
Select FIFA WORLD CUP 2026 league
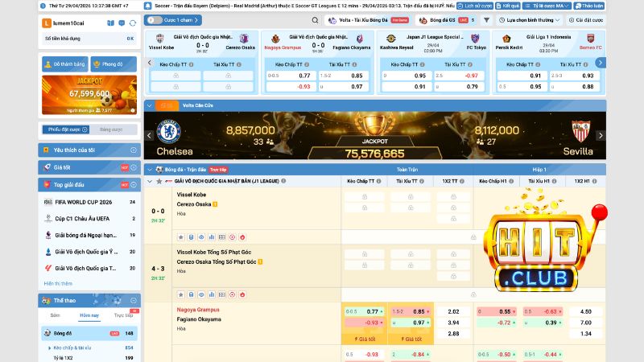(x=89, y=202)
